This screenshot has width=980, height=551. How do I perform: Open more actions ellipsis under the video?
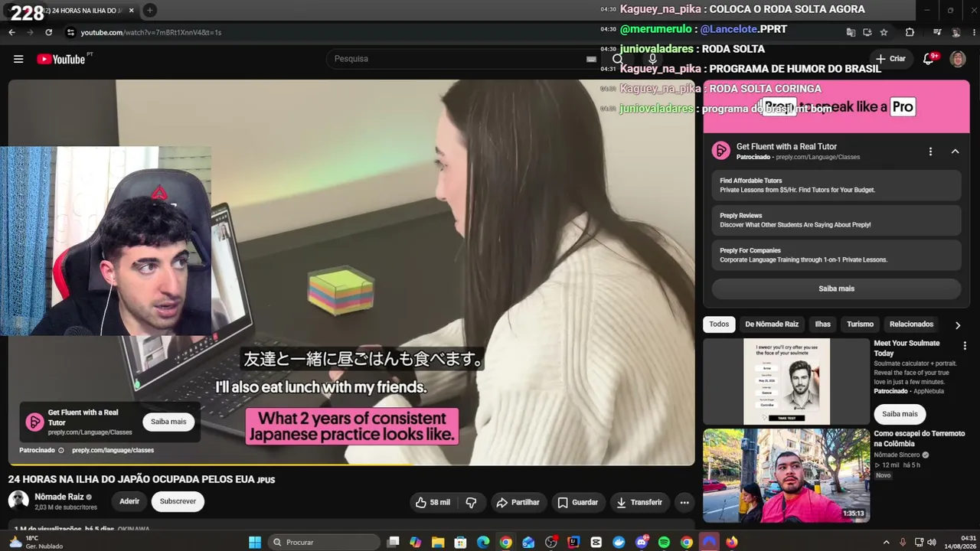pos(684,503)
